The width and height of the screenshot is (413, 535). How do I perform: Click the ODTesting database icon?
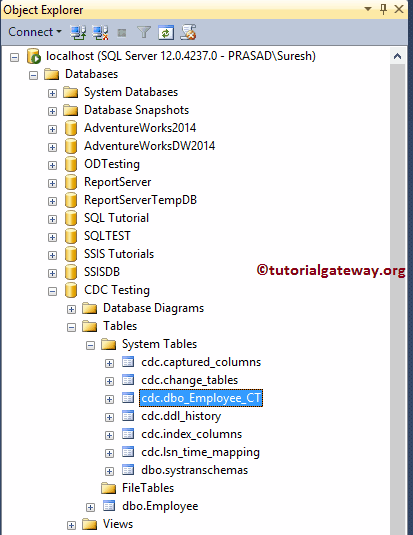coord(71,164)
